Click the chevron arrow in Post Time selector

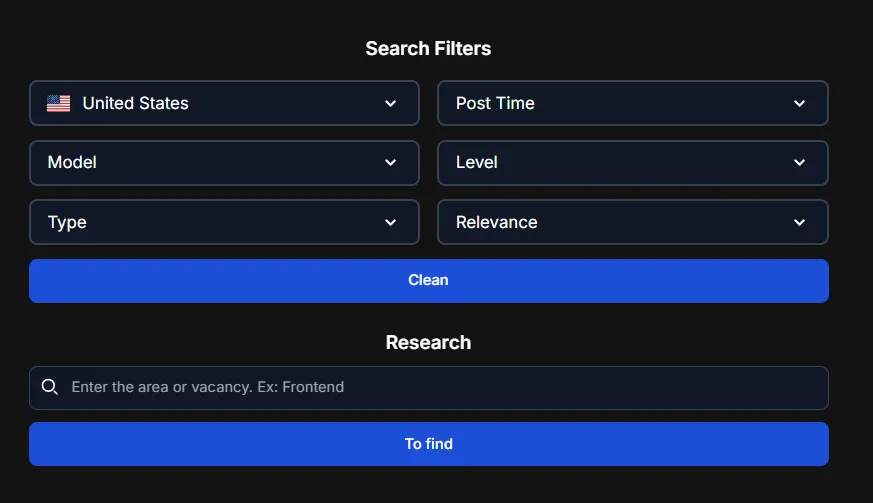800,104
